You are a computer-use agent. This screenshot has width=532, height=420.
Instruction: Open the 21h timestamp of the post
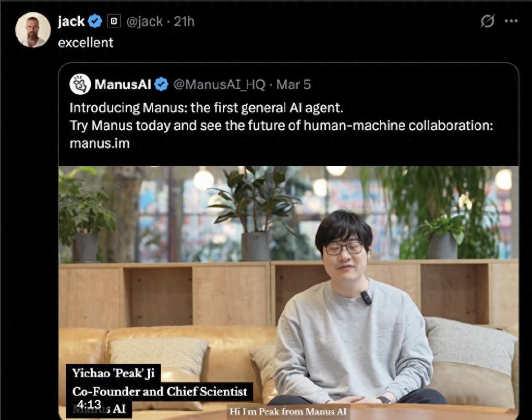(x=184, y=21)
